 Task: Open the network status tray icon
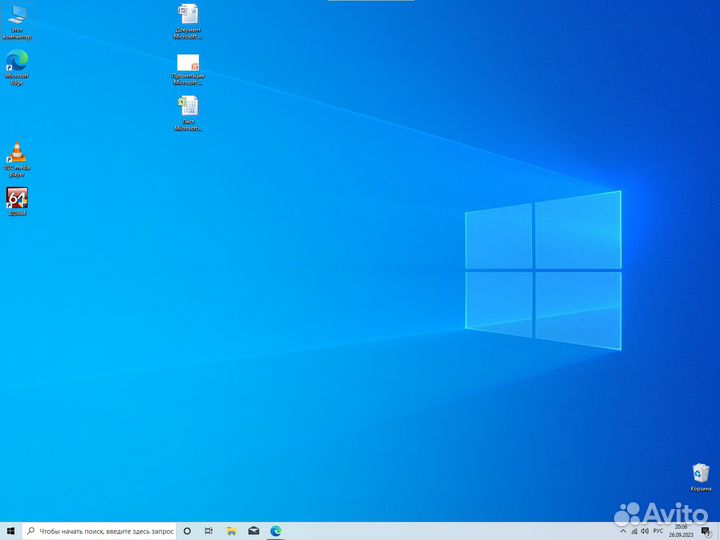[x=635, y=531]
